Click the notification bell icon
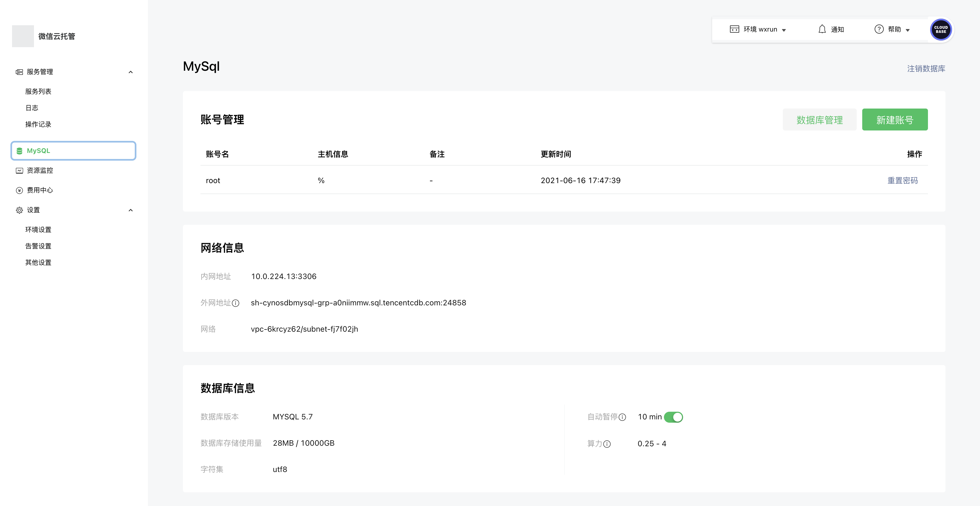The width and height of the screenshot is (980, 506). click(x=822, y=29)
